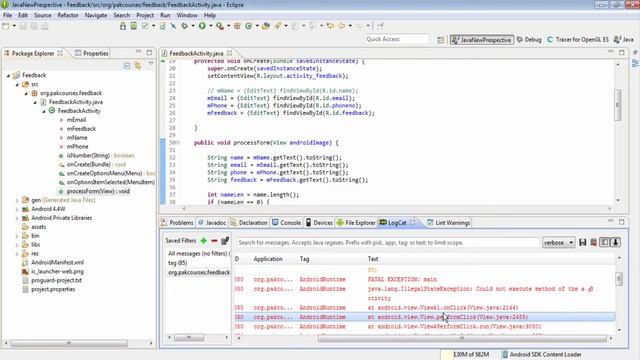The width and height of the screenshot is (640, 360).
Task: Click the Save disk icon in toolbar
Action: (23, 26)
